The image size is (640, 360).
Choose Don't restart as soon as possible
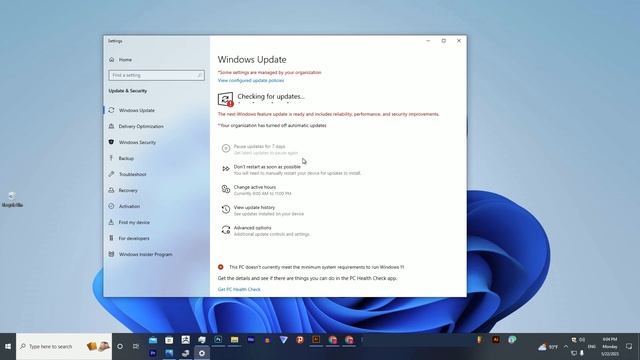267,167
